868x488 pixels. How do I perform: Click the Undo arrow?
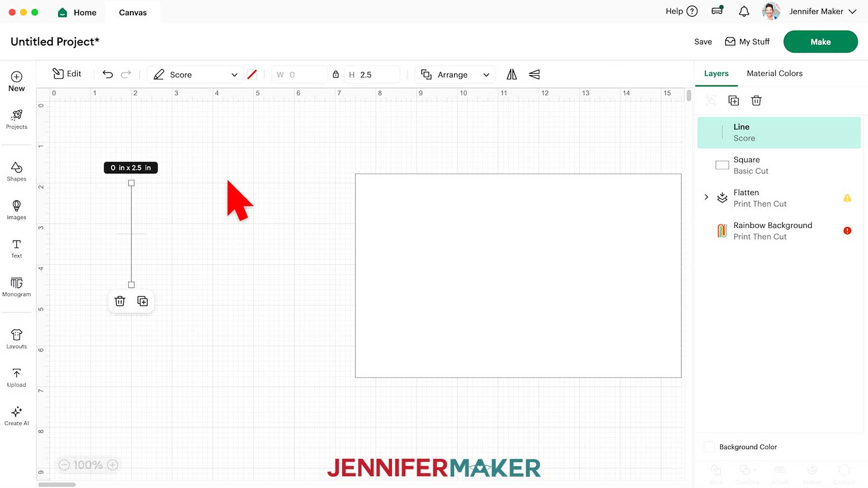tap(108, 74)
